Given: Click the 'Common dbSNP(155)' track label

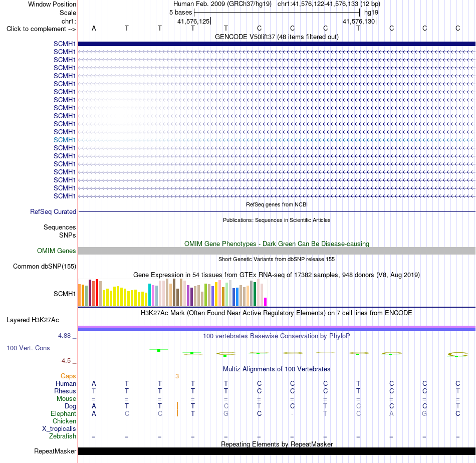Looking at the screenshot, I should tap(44, 266).
